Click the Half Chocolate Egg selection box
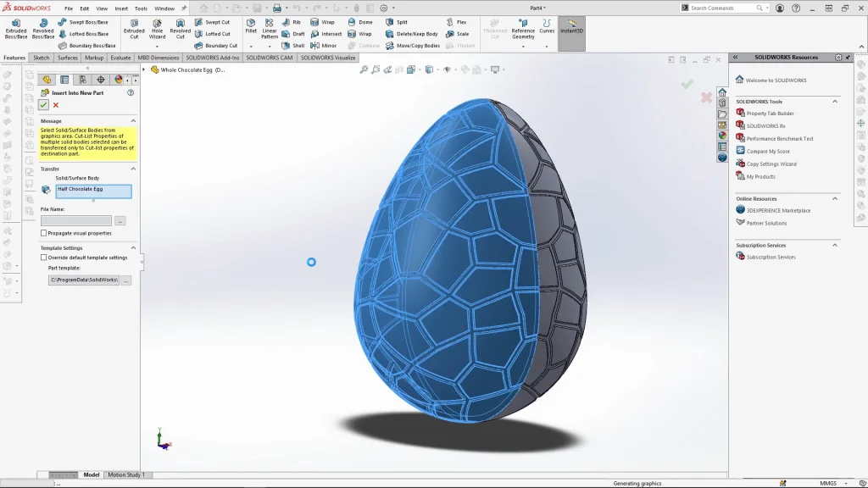Screen dimensions: 868x488 pyautogui.click(x=93, y=191)
